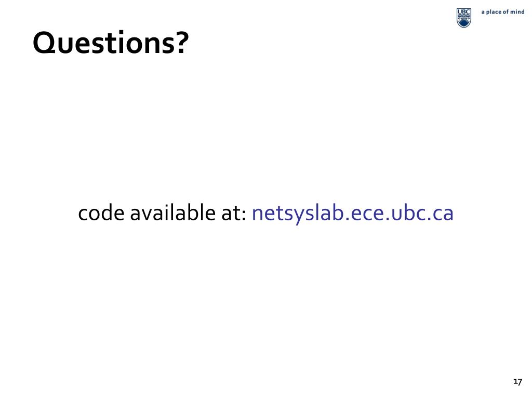Click the word "place" in the tagline
The width and height of the screenshot is (532, 399).
pyautogui.click(x=493, y=12)
